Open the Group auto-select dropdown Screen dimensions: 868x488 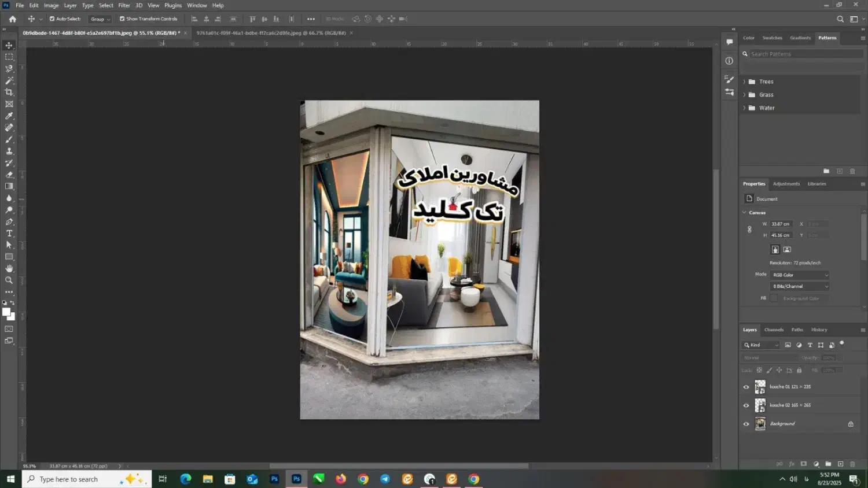(100, 19)
